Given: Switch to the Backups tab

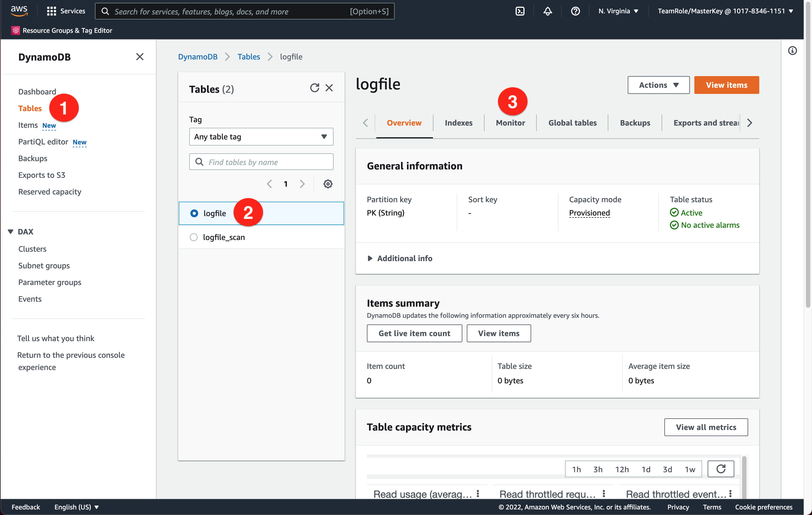Looking at the screenshot, I should [635, 123].
